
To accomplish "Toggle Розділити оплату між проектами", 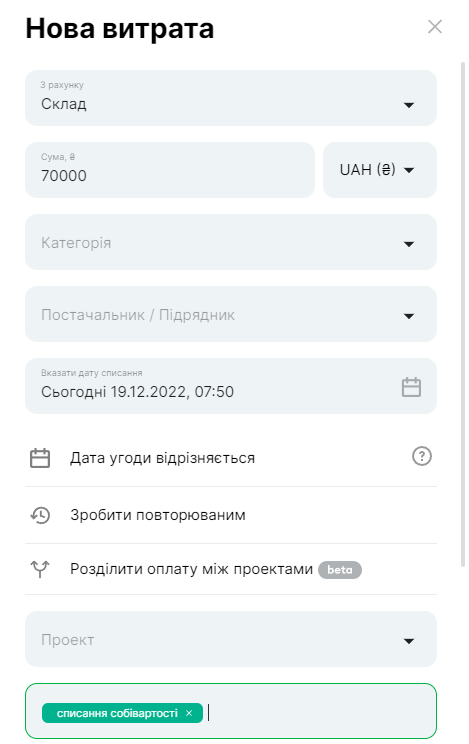I will point(231,569).
